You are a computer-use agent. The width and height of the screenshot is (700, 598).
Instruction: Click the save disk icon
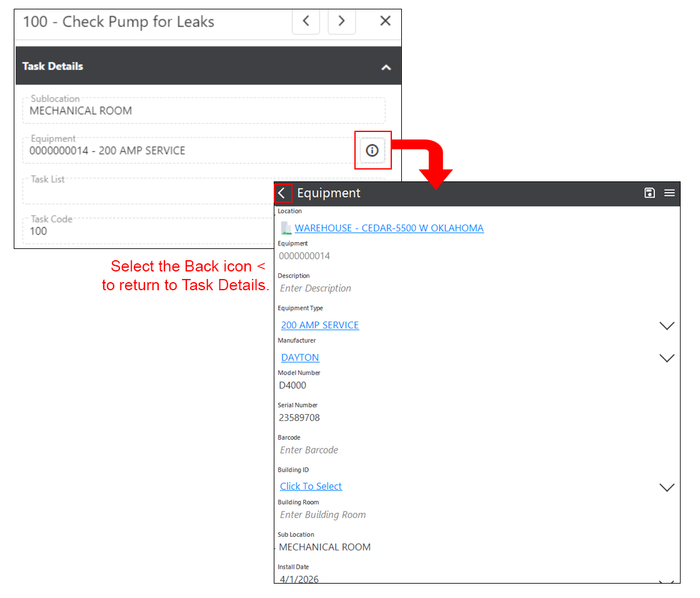(649, 193)
